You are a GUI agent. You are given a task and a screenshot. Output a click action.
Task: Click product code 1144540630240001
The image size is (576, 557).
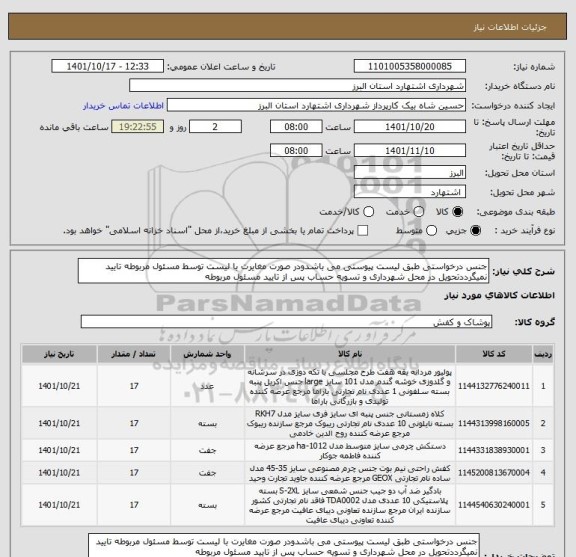pyautogui.click(x=494, y=505)
